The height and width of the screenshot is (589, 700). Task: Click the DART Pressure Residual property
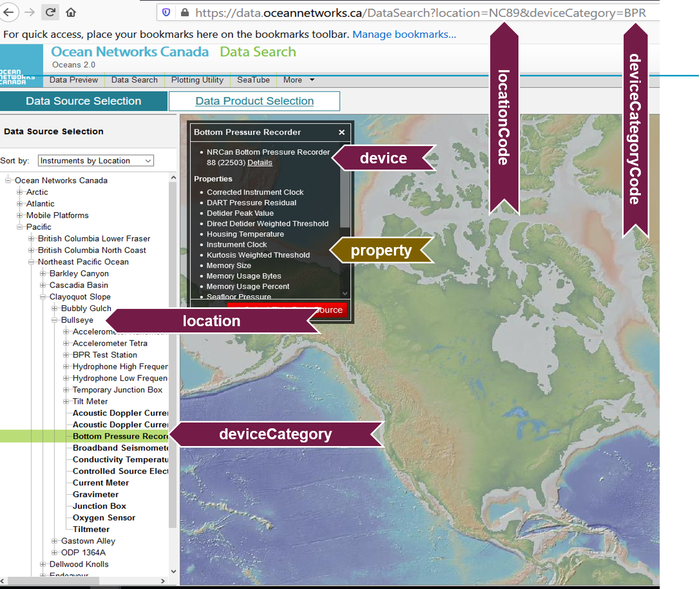(x=251, y=203)
